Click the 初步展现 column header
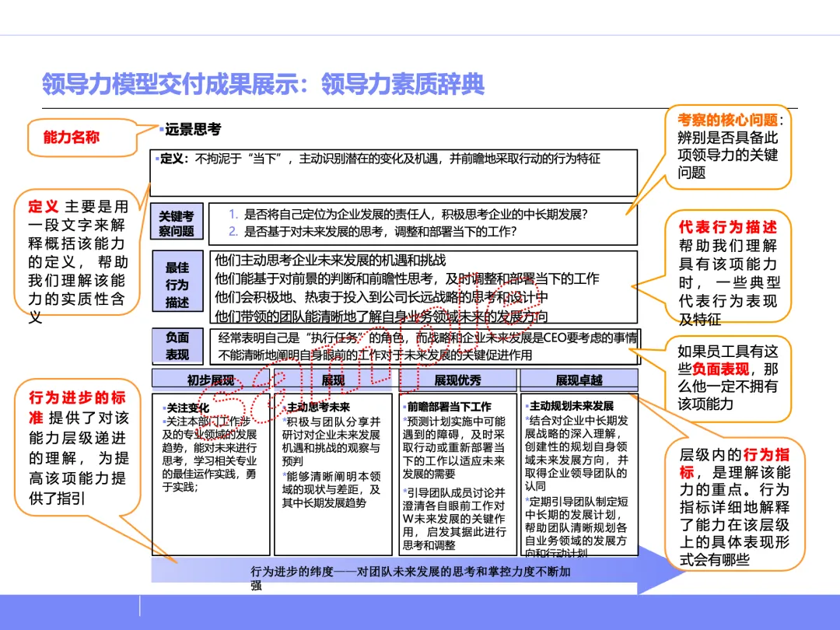Screen dimensions: 840x630 211,380
